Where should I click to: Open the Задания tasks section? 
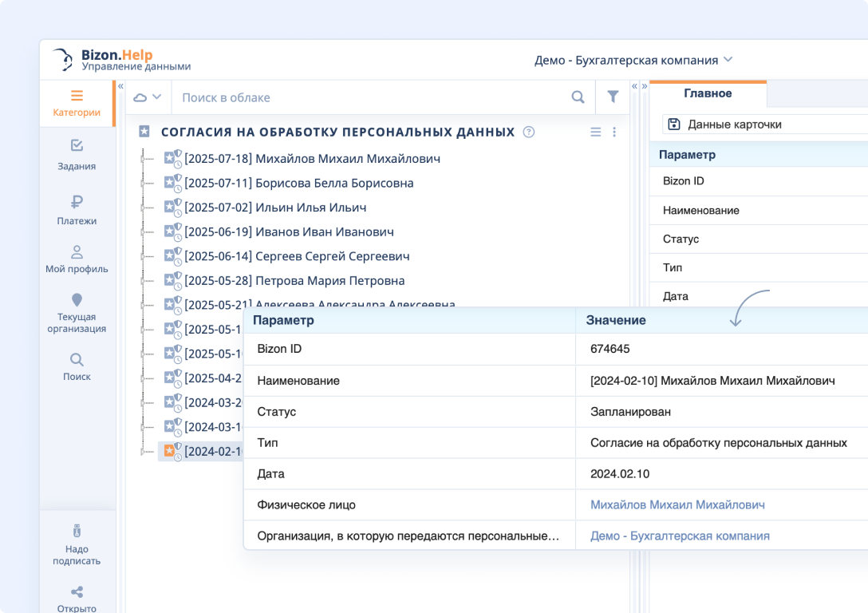point(77,155)
